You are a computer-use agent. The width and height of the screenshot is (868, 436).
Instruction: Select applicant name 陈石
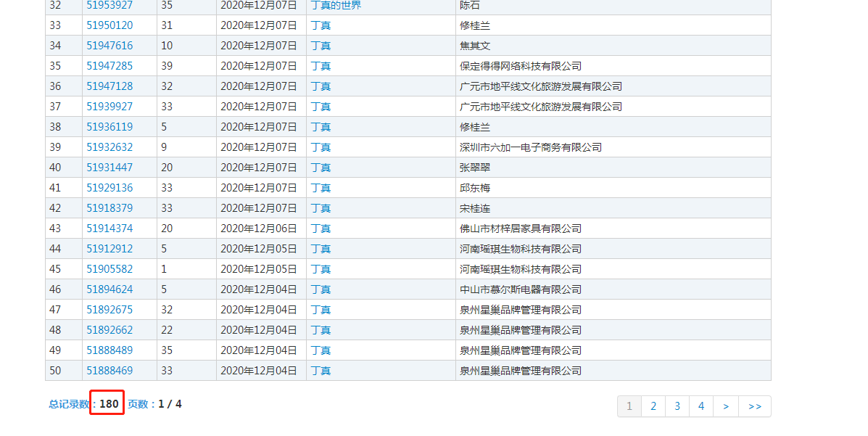click(470, 6)
